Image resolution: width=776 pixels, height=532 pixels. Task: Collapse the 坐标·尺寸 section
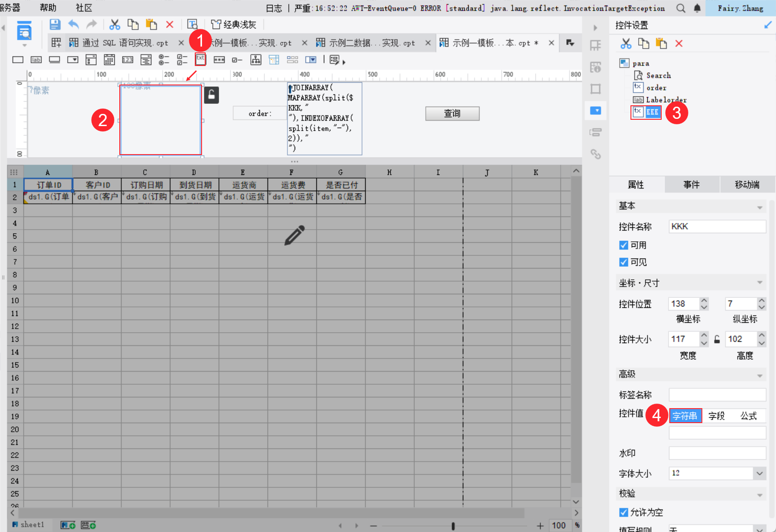(760, 283)
